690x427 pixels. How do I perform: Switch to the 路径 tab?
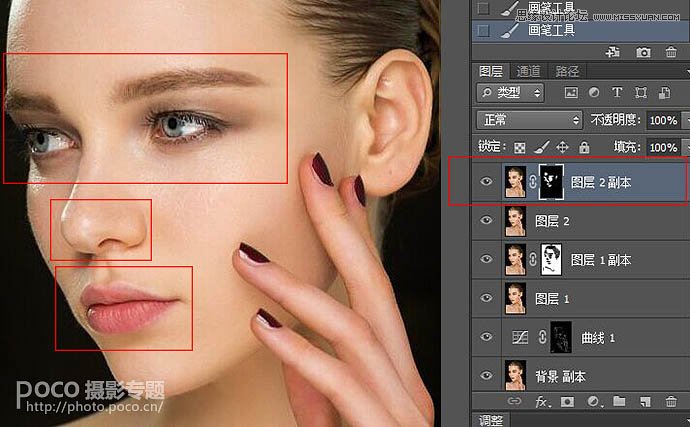pyautogui.click(x=567, y=71)
